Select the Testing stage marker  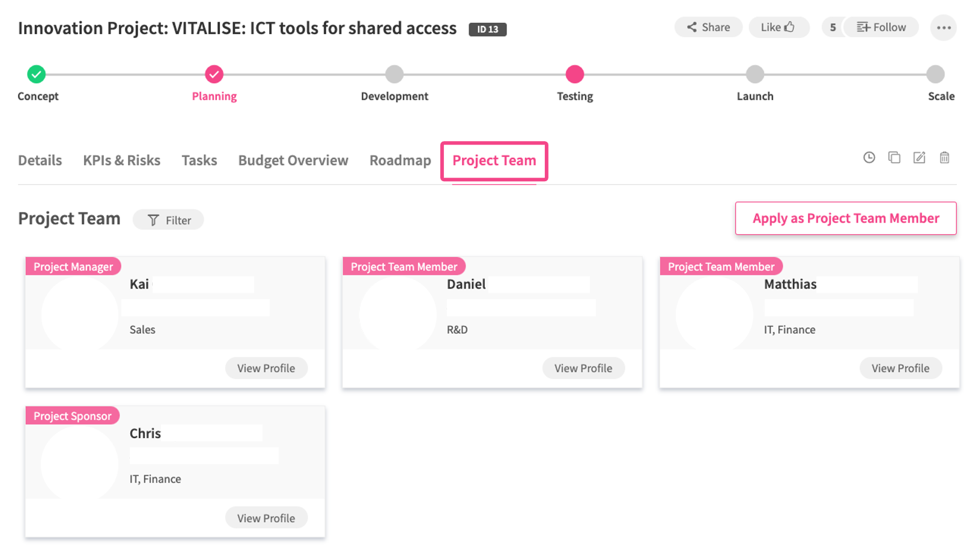pyautogui.click(x=575, y=74)
